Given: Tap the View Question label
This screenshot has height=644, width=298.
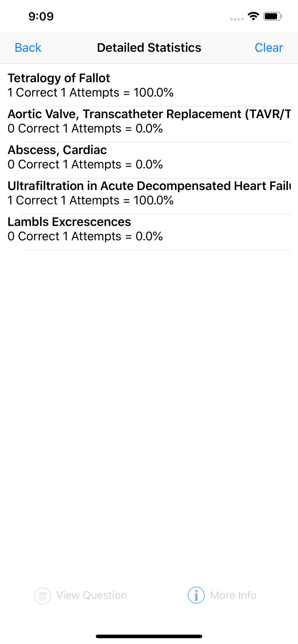Looking at the screenshot, I should tap(92, 595).
